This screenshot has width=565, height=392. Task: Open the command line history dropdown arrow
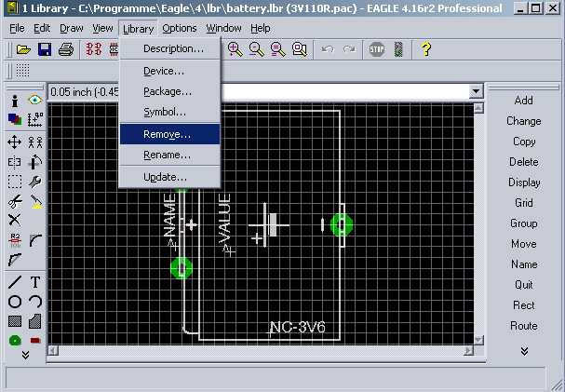point(476,91)
